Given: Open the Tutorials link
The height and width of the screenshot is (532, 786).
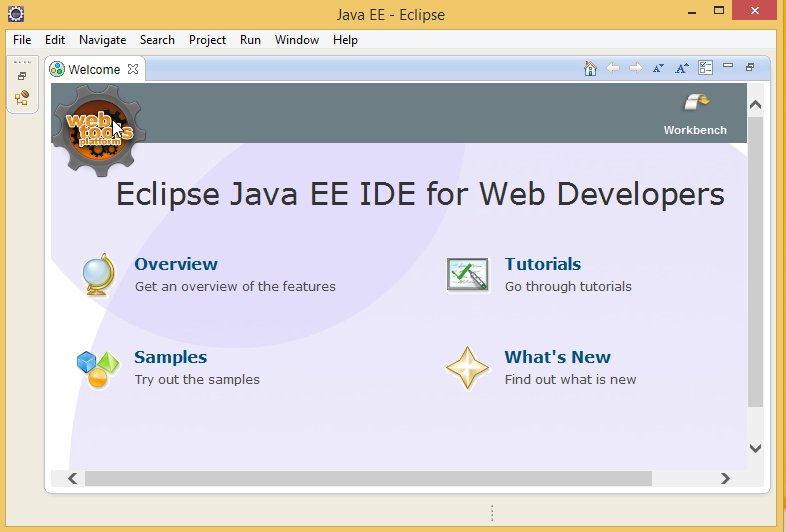Looking at the screenshot, I should pos(543,264).
